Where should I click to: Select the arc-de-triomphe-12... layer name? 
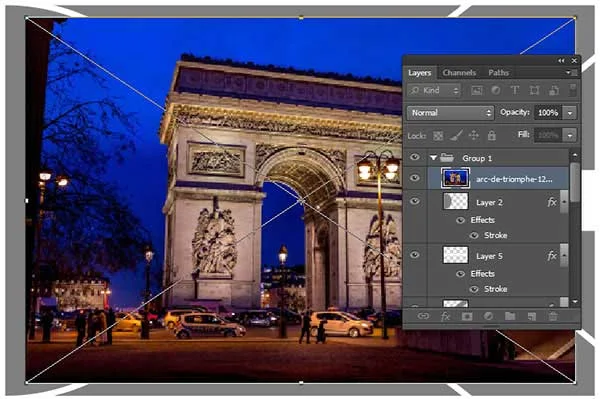(514, 179)
